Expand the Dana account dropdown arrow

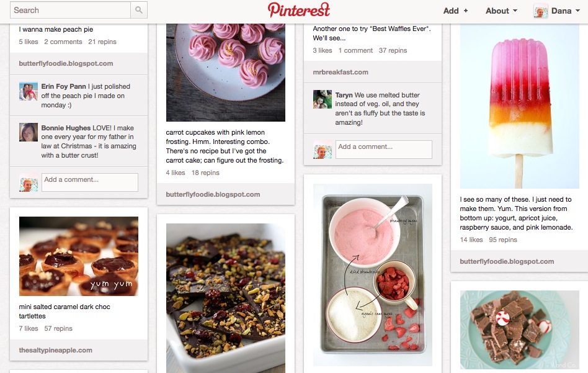[x=577, y=11]
